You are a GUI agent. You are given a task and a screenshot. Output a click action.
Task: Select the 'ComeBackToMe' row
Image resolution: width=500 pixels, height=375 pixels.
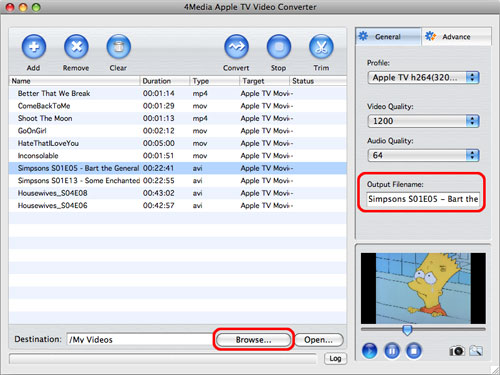click(x=178, y=106)
